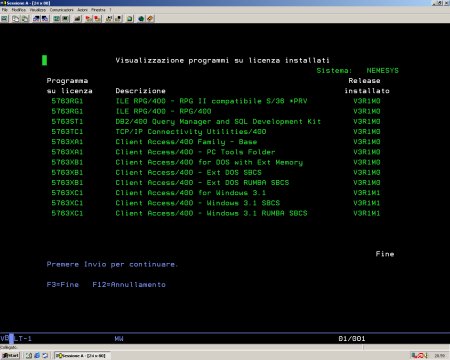Click 'TCP/IP Connectivity Utilities/400' description
The height and width of the screenshot is (360, 450).
click(x=191, y=131)
